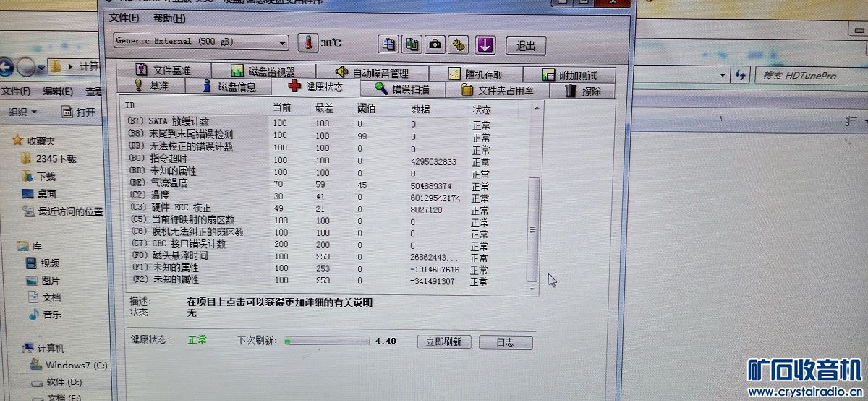Viewport: 868px width, 401px height.
Task: Open the 帮助(H) menu in HD Tune
Action: tap(169, 18)
